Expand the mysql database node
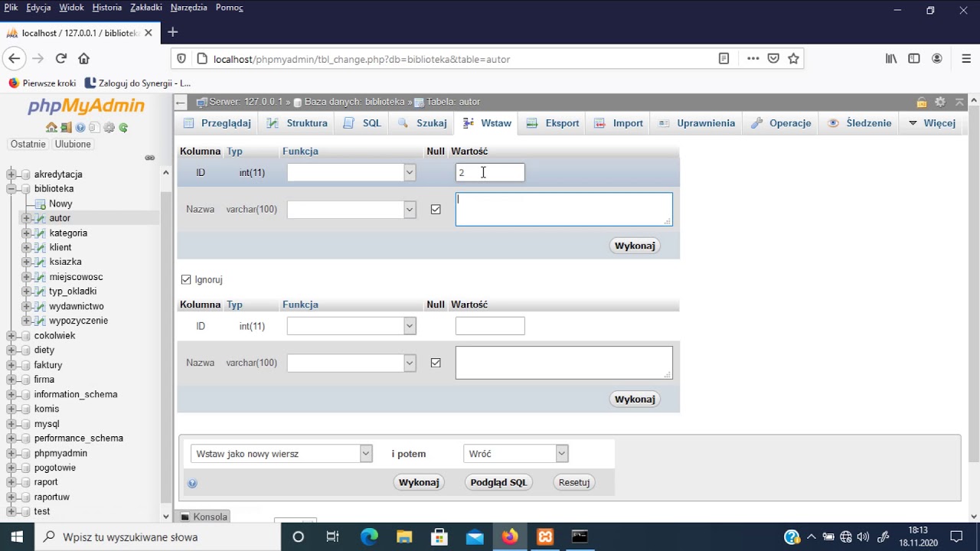Viewport: 980px width, 551px height. [x=11, y=423]
